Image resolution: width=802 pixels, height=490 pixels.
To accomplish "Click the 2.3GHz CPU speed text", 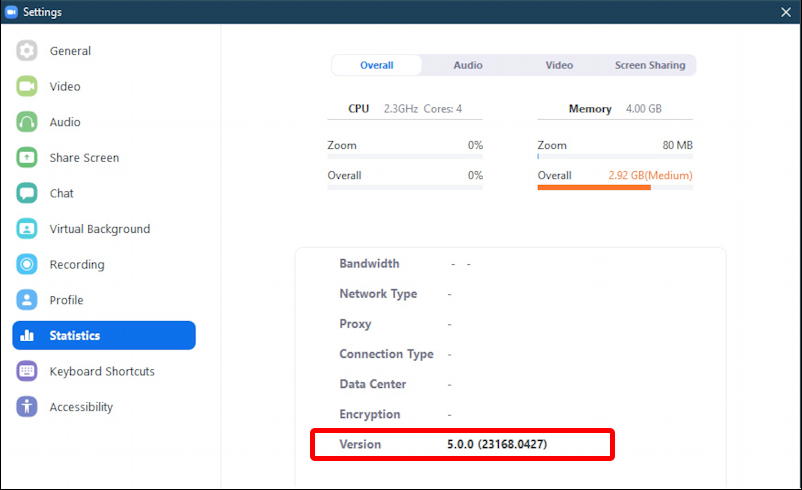I will click(400, 108).
